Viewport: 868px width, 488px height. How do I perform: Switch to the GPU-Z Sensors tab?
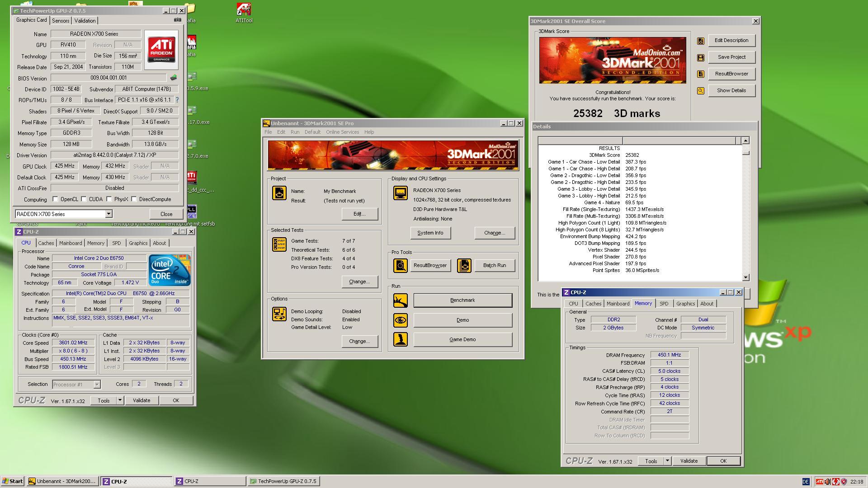click(x=61, y=21)
